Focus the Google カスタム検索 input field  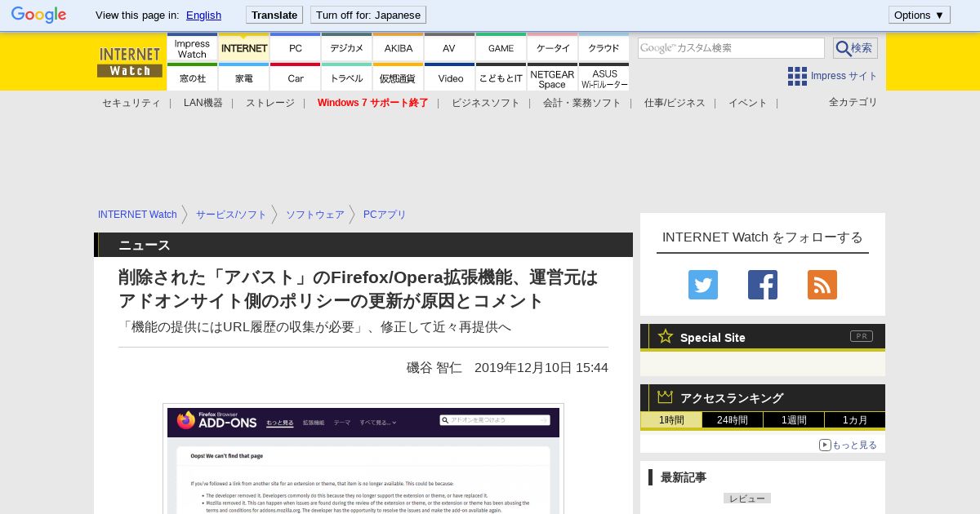pos(731,48)
